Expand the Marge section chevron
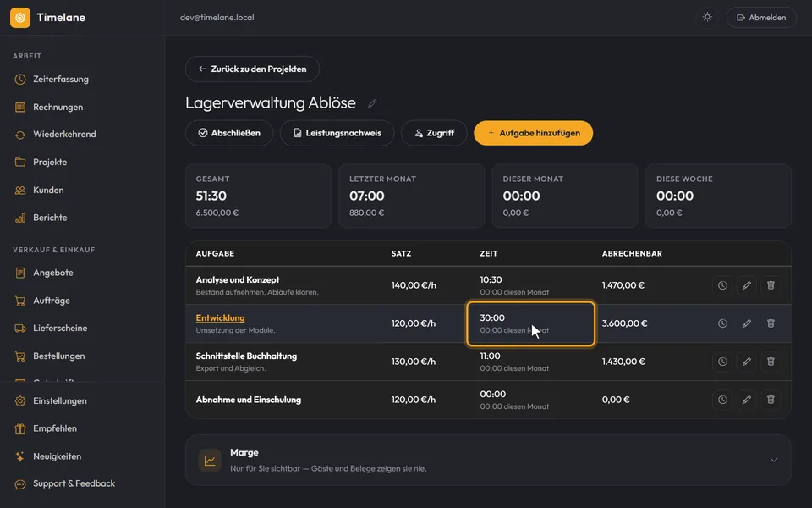The height and width of the screenshot is (508, 812). click(x=774, y=460)
